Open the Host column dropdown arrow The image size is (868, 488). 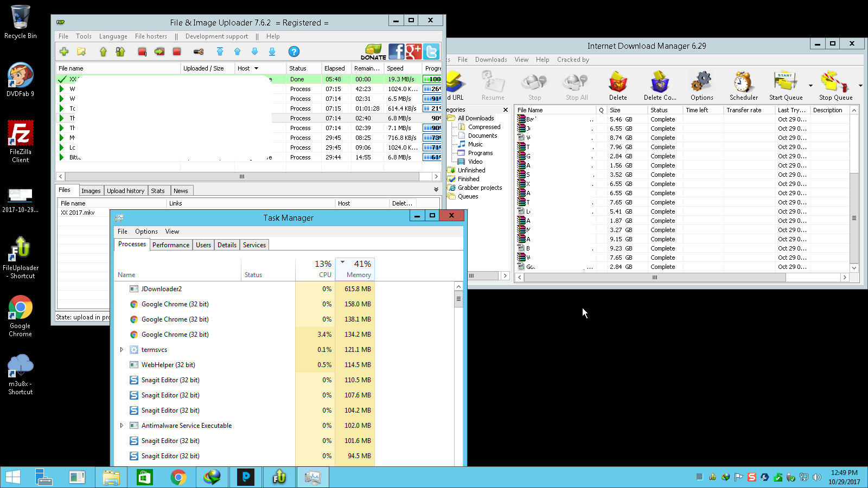pyautogui.click(x=256, y=68)
